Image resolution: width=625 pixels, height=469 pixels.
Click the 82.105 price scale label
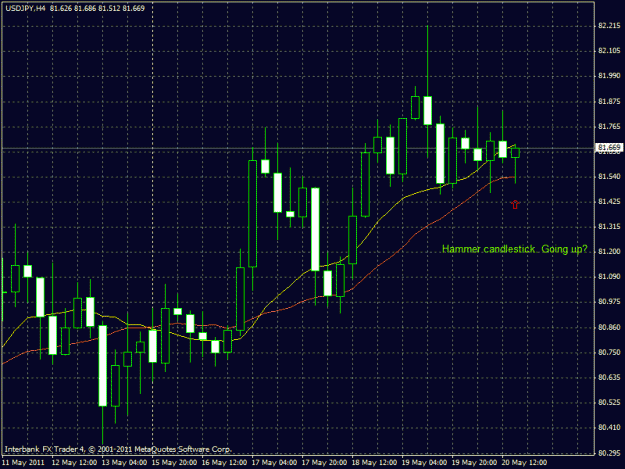609,51
